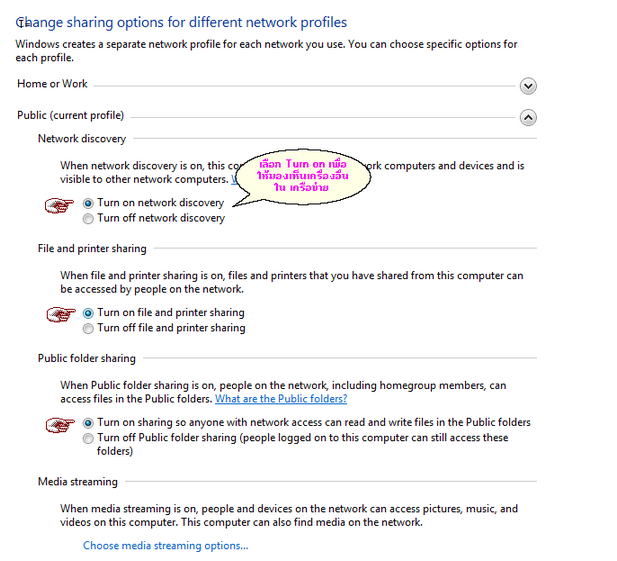Expand the Home or Work profile chevron
617x561 pixels.
point(528,86)
